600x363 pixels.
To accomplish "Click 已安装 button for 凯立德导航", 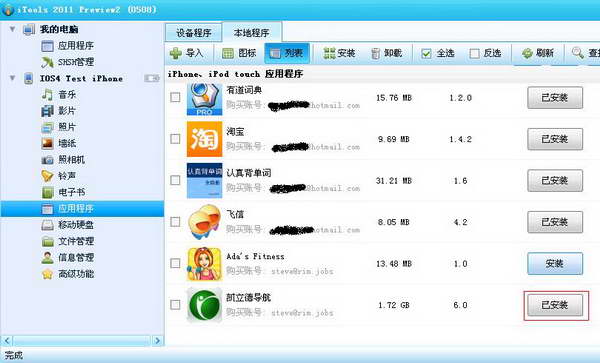I will [x=555, y=305].
